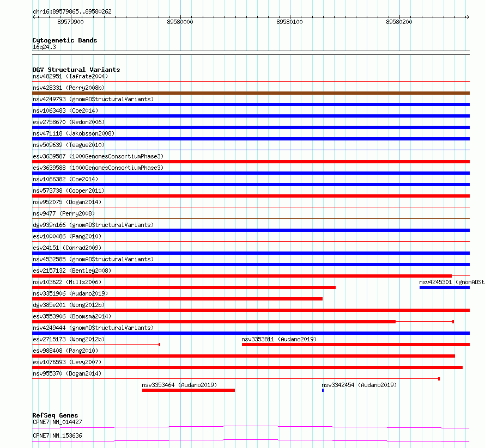The width and height of the screenshot is (485, 448).
Task: Click the Cytogenetic Bands track title
Action: (x=65, y=40)
